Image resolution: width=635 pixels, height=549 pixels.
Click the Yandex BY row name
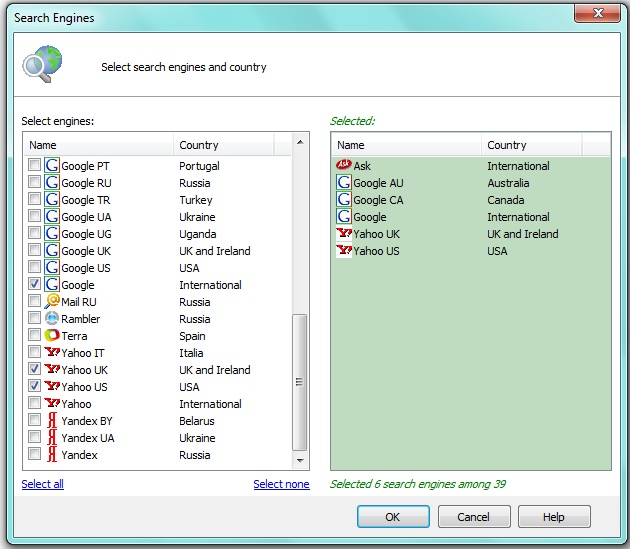click(87, 421)
